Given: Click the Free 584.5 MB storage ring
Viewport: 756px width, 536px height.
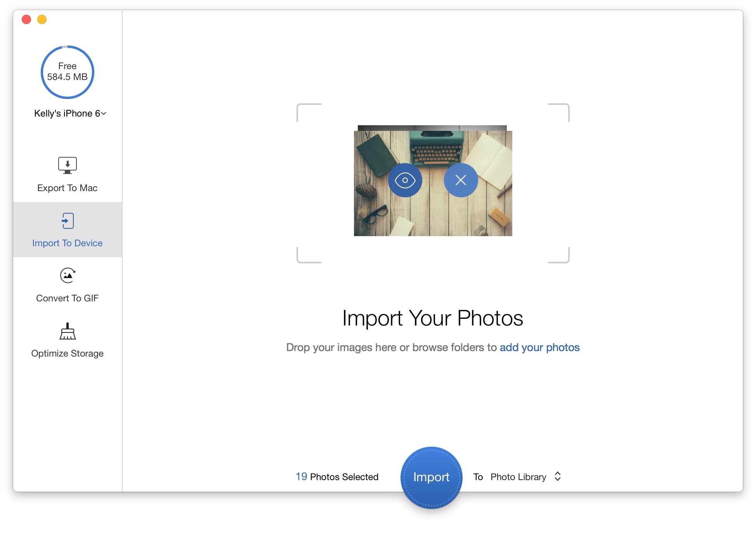Looking at the screenshot, I should click(x=68, y=72).
